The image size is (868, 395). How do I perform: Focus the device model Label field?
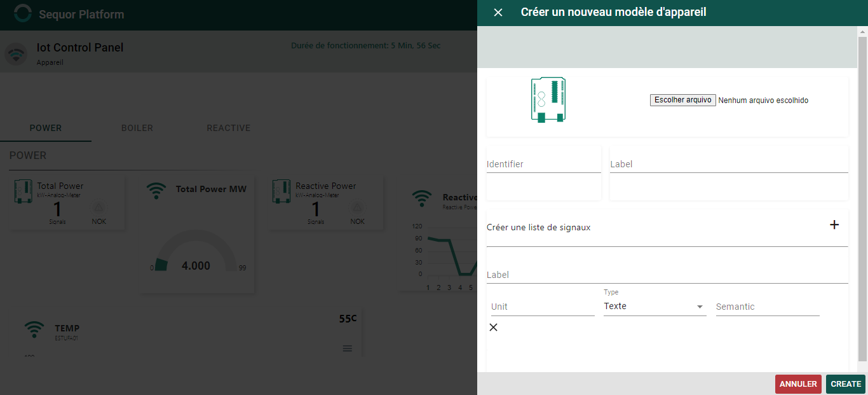729,164
